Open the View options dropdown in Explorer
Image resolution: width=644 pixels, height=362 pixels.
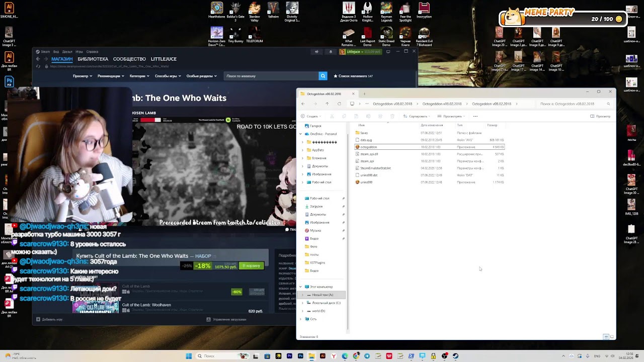tap(451, 116)
